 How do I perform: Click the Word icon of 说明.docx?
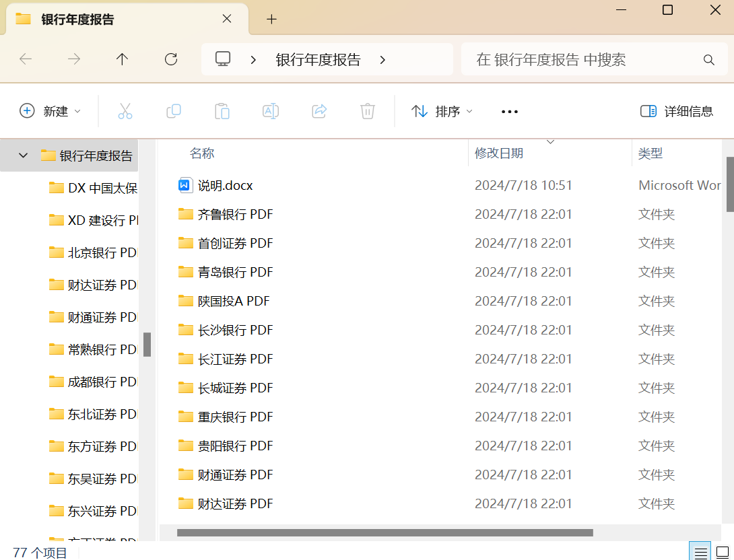185,185
